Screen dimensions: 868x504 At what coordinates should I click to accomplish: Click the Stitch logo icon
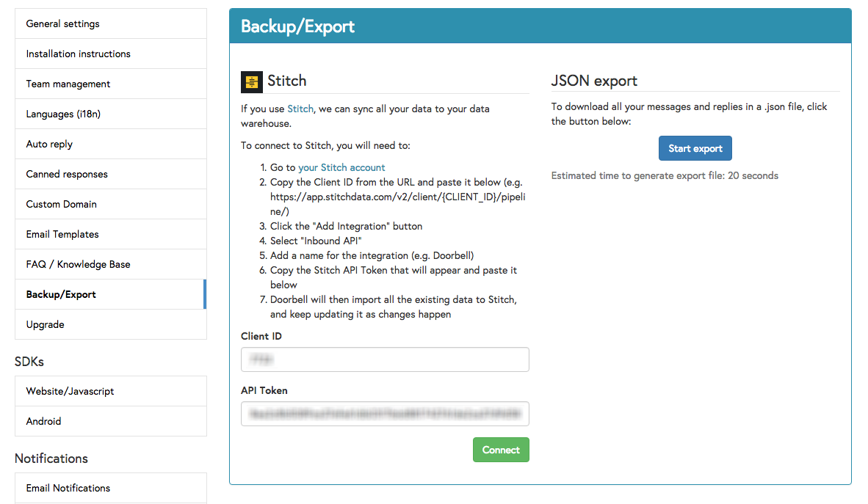251,81
